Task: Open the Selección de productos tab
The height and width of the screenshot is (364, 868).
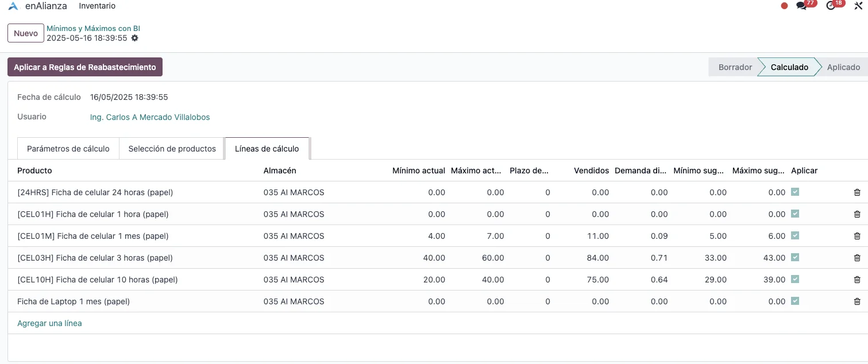Action: (x=172, y=149)
